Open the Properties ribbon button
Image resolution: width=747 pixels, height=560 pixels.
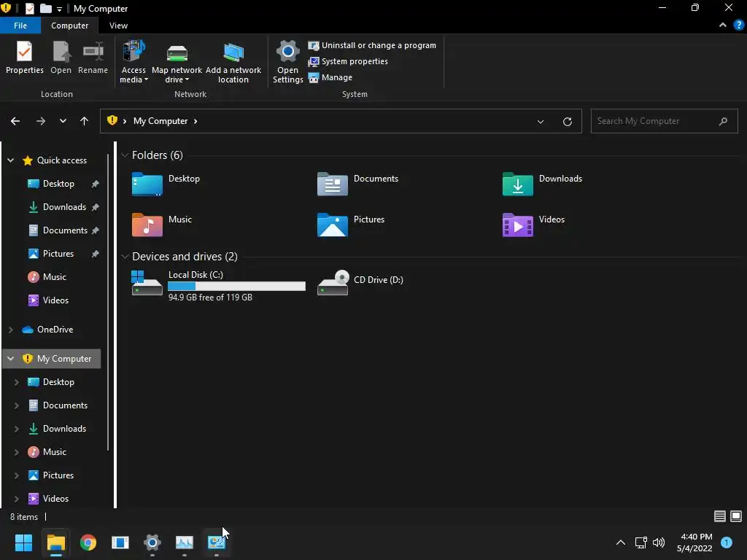24,58
